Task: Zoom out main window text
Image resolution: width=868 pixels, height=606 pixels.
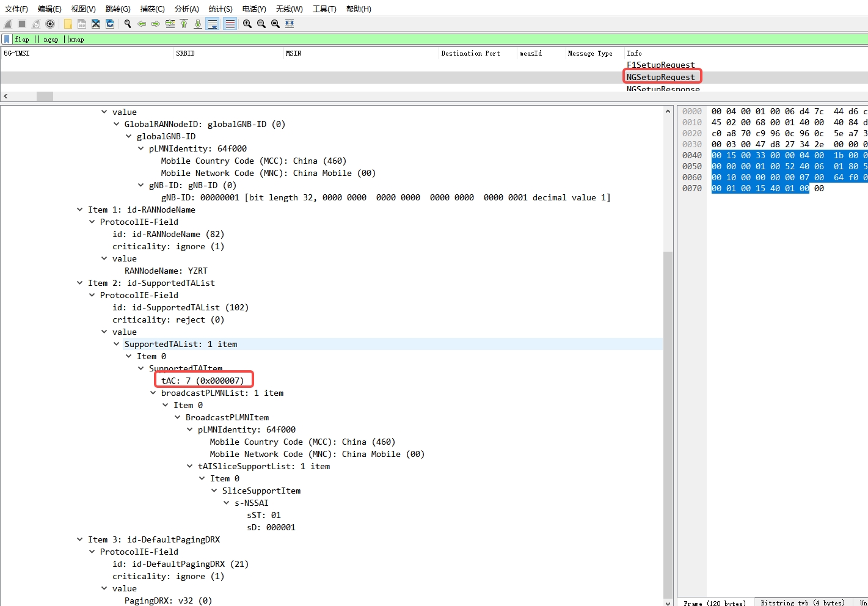Action: pos(261,24)
